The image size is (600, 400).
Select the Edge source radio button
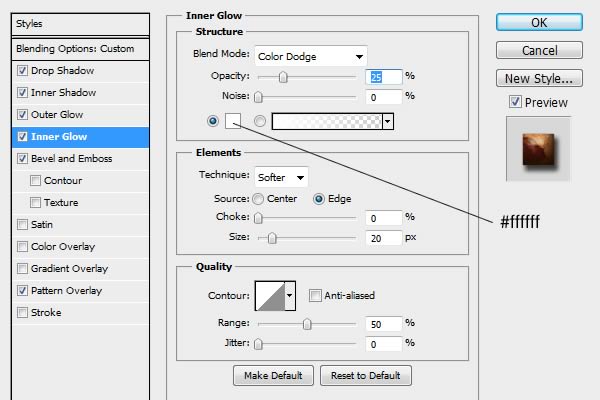coord(319,199)
